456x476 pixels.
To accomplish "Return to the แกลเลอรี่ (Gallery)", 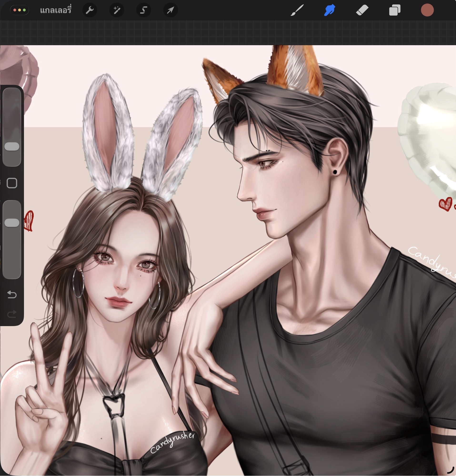I will [x=56, y=10].
